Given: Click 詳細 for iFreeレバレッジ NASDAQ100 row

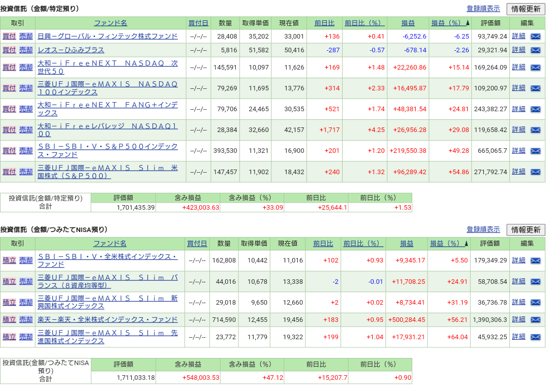Looking at the screenshot, I should coord(518,129).
